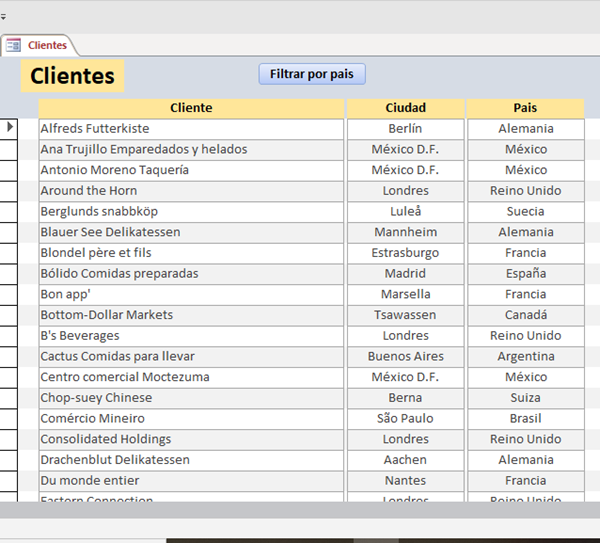Viewport: 600px width, 543px height.
Task: Switch to the Clientes document tab
Action: point(46,45)
